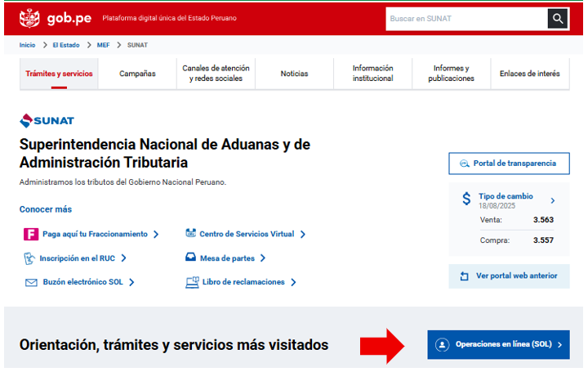Viewport: 588px width, 372px height.
Task: Open the Inscripción en el RUC link
Action: (x=78, y=258)
